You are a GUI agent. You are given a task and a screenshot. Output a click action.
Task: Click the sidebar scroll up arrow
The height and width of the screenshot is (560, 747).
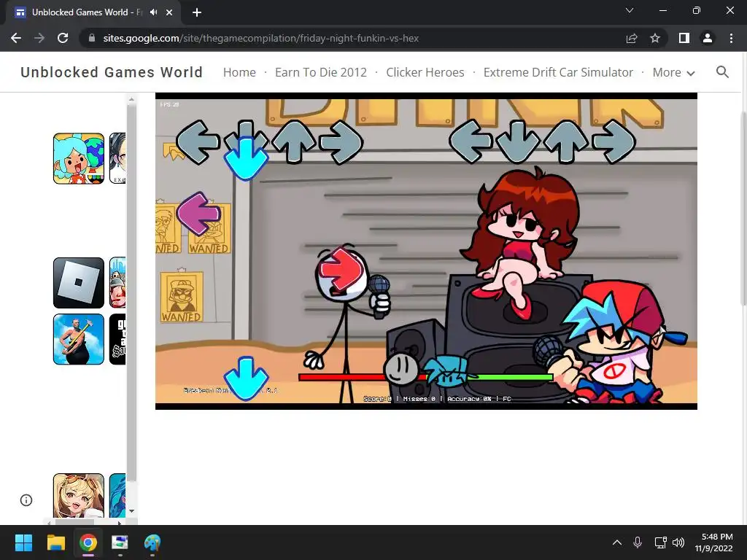pos(131,99)
